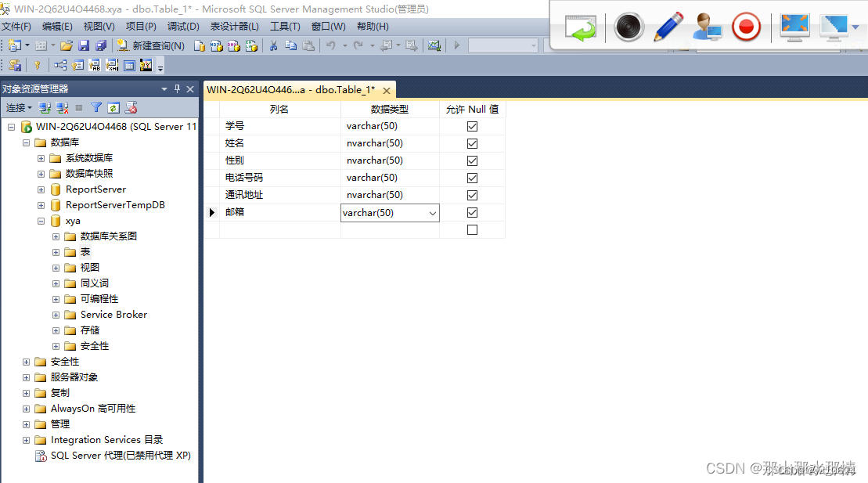Image resolution: width=868 pixels, height=483 pixels.
Task: Click the Refresh icon in Object Explorer
Action: point(113,107)
